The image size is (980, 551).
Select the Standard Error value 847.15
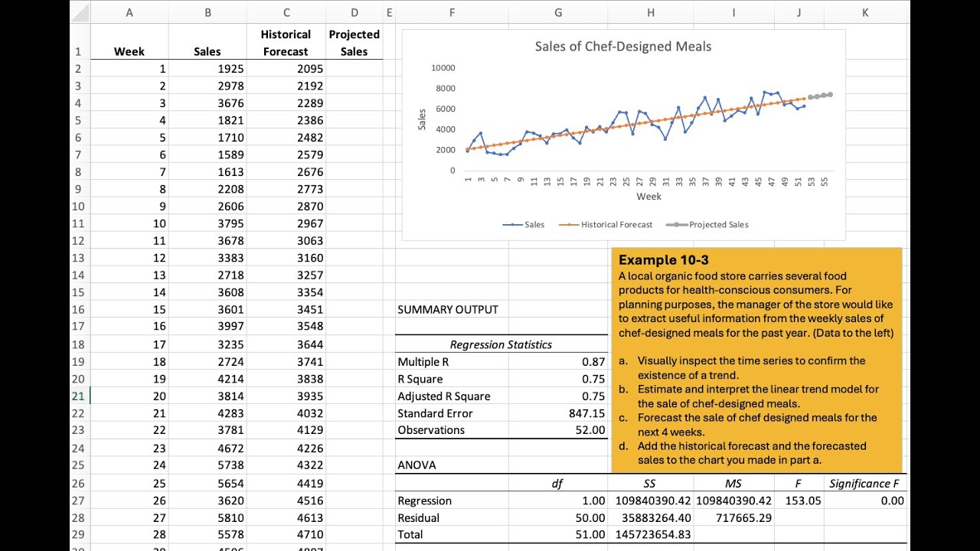[x=558, y=413]
